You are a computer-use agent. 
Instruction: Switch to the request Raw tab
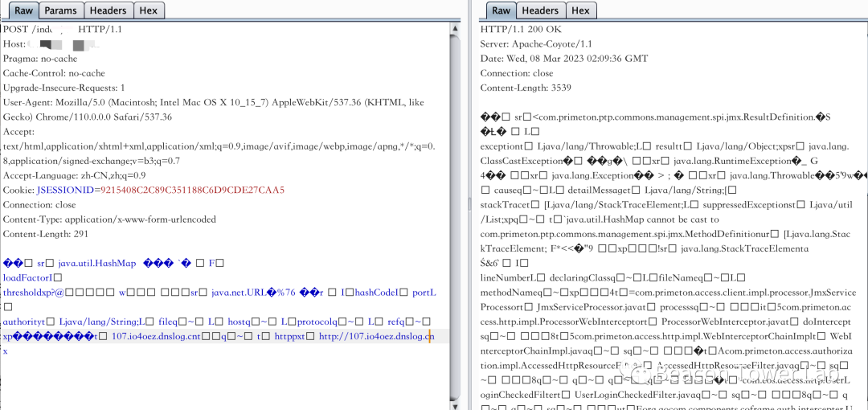click(x=23, y=10)
